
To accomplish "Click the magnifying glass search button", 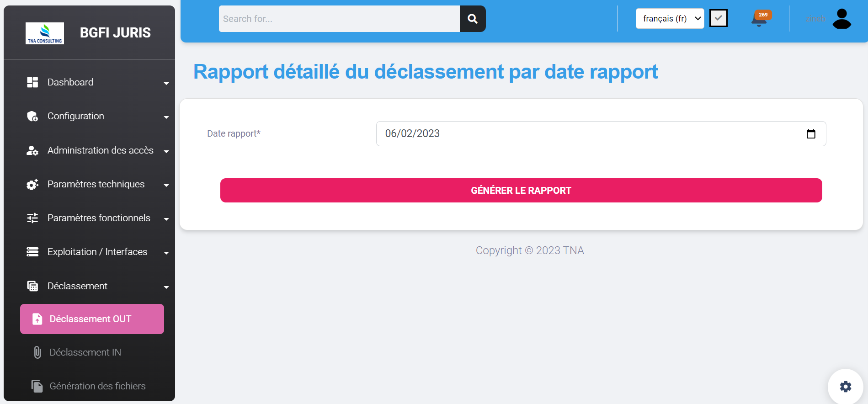I will (x=473, y=19).
